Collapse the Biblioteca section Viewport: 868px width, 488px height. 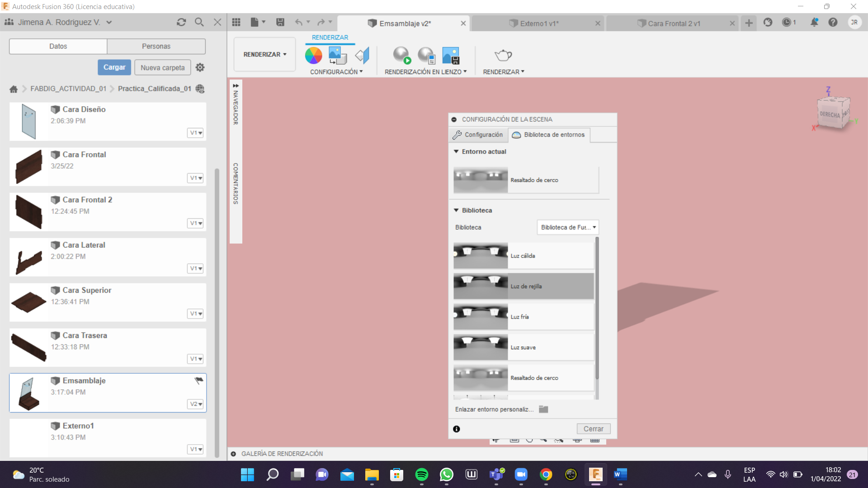click(x=456, y=211)
